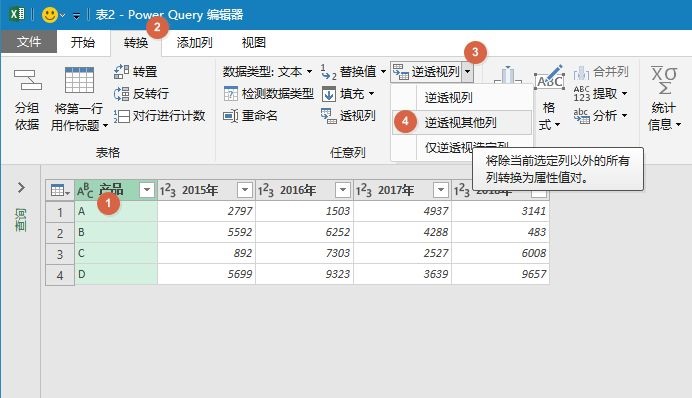This screenshot has height=398, width=692.
Task: Open the 2017年 column filter dropdown
Action: point(440,190)
